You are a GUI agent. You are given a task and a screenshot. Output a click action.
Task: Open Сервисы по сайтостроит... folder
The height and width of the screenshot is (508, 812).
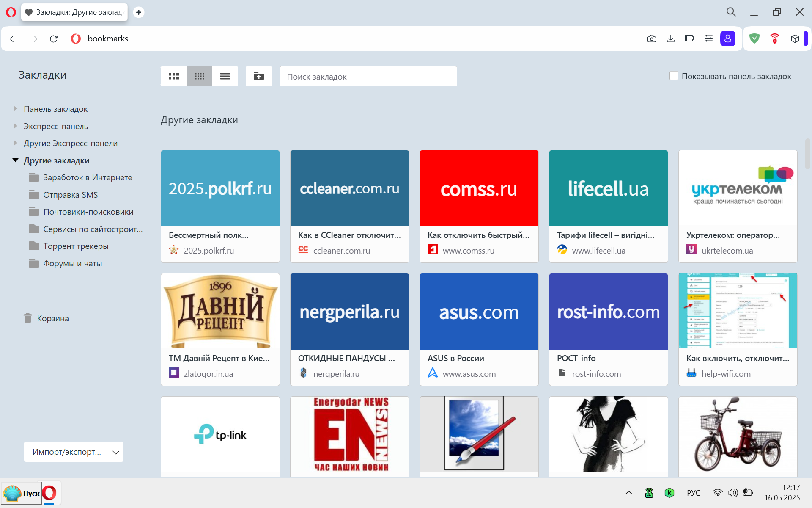pos(86,229)
